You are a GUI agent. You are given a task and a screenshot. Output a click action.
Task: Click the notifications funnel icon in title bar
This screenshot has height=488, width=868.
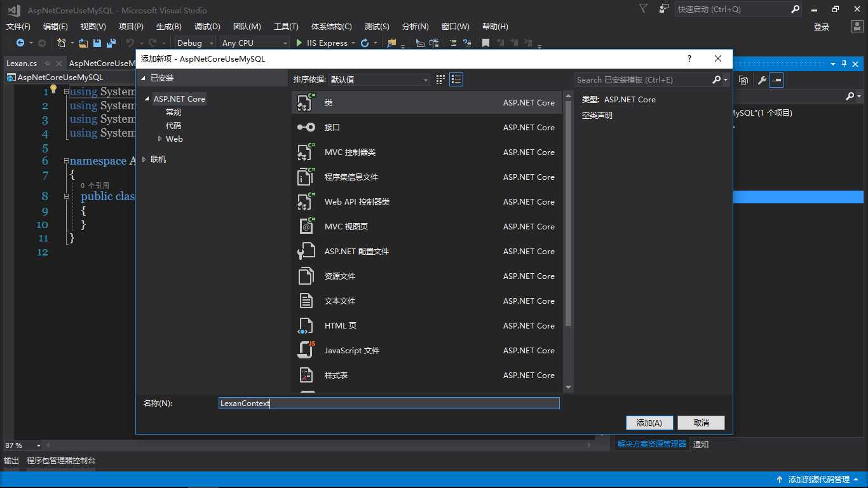click(644, 9)
